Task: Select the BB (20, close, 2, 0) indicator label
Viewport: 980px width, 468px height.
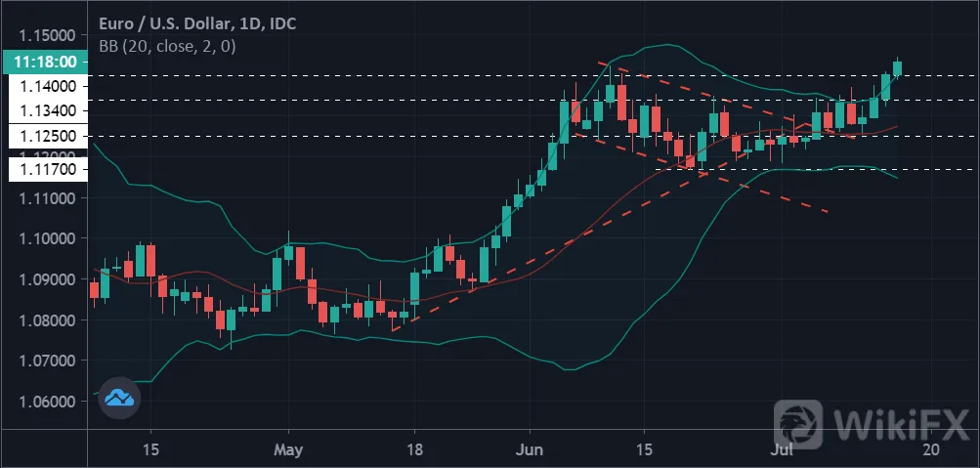Action: (x=167, y=46)
